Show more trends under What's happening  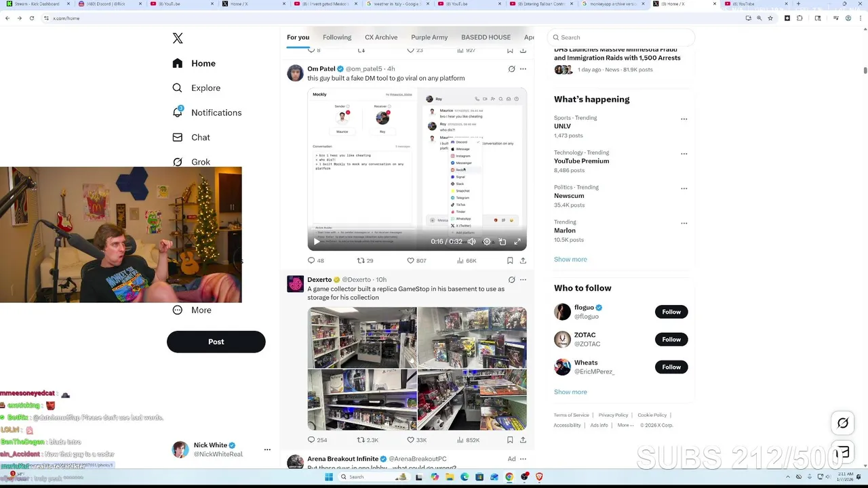[570, 260]
